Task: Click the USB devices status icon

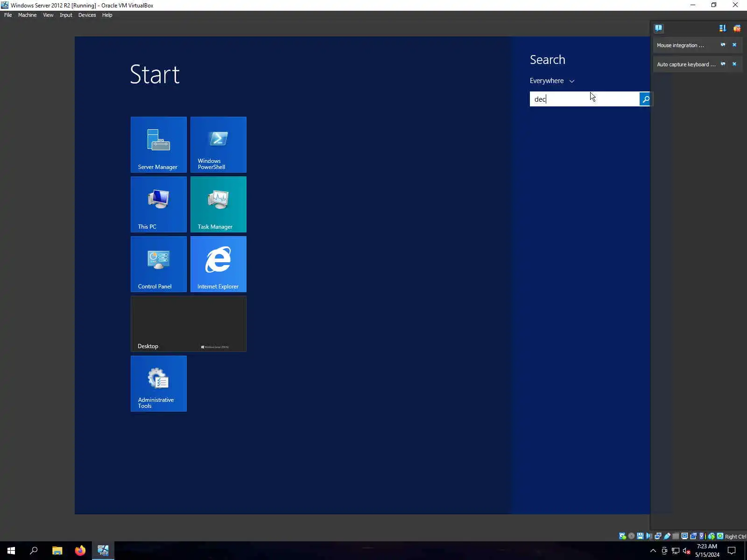Action: click(x=667, y=536)
